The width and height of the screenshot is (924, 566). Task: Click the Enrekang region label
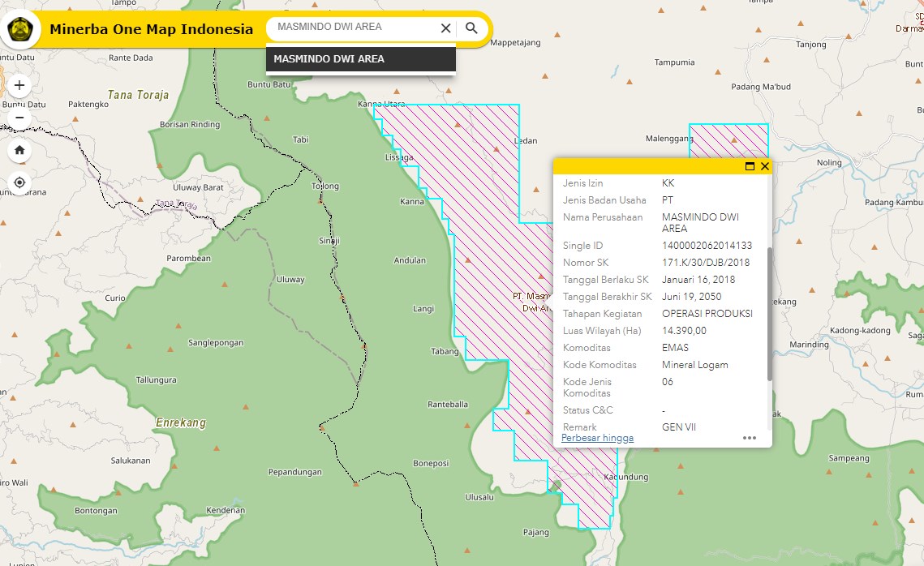coord(181,422)
